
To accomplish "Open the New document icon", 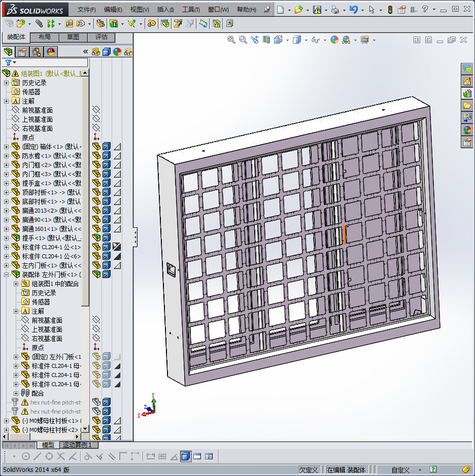I will coord(280,10).
